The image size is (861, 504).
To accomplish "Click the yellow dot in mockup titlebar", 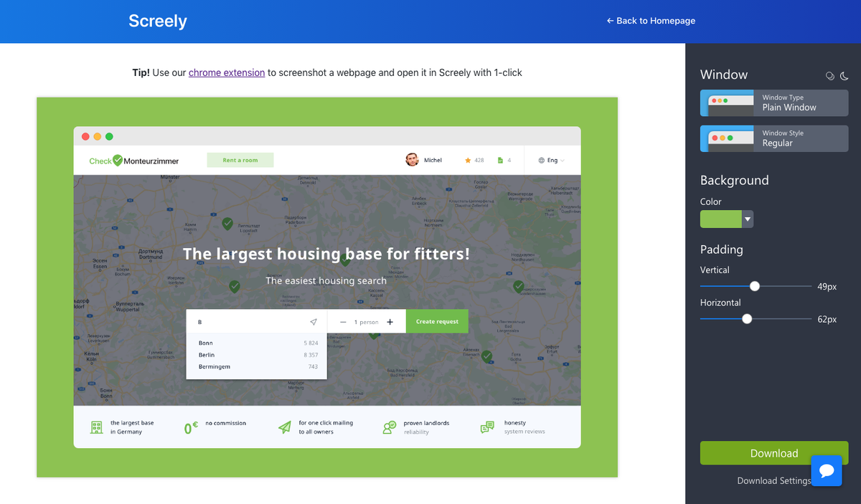I will point(98,136).
